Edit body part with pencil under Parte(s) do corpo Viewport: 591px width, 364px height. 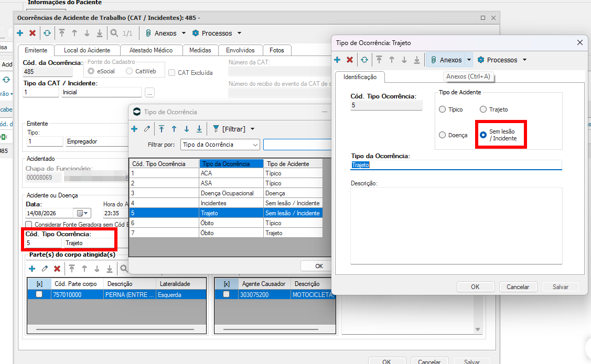(45, 268)
